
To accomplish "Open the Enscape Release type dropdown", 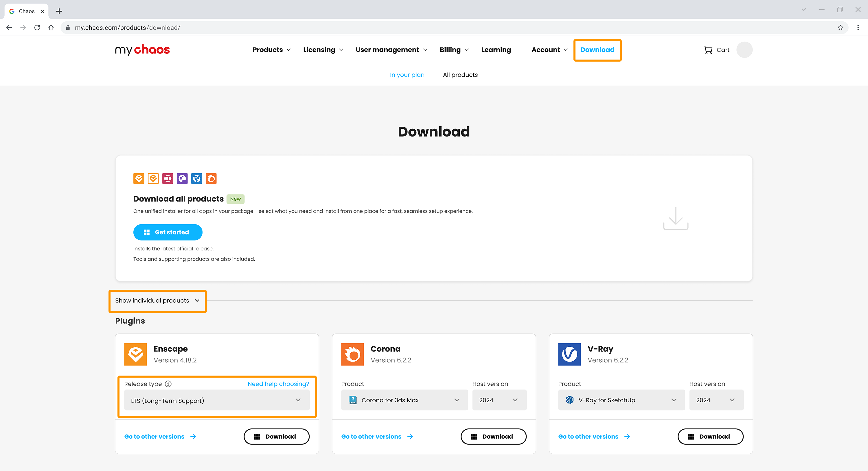I will pos(217,400).
